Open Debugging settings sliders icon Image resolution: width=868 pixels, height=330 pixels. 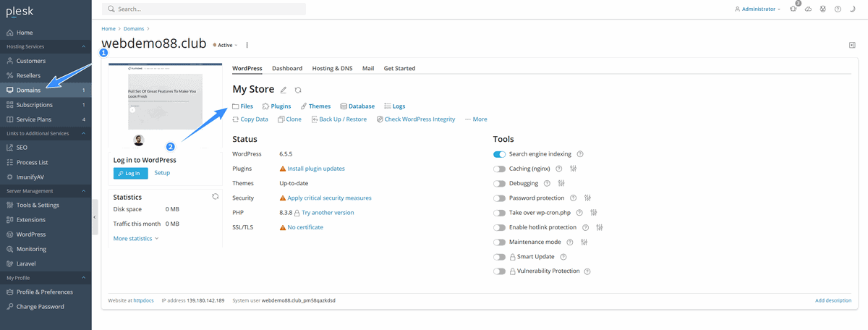560,183
